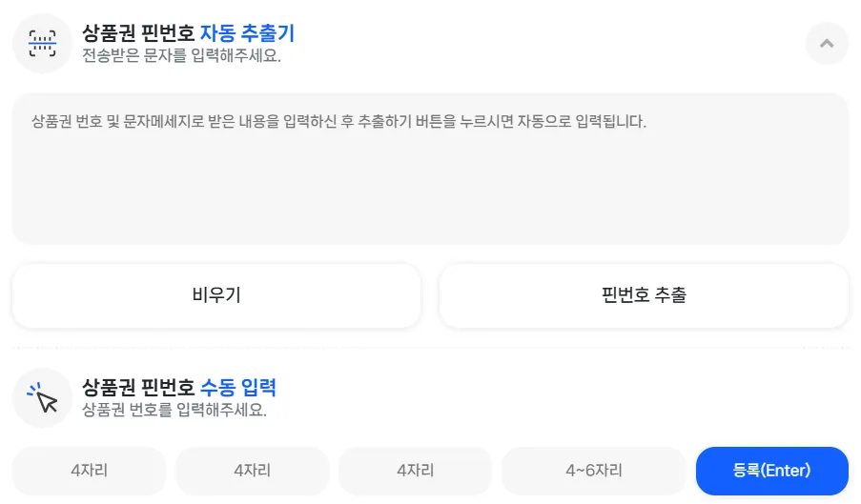
Task: Select the second 4자리 pin field
Action: (253, 471)
